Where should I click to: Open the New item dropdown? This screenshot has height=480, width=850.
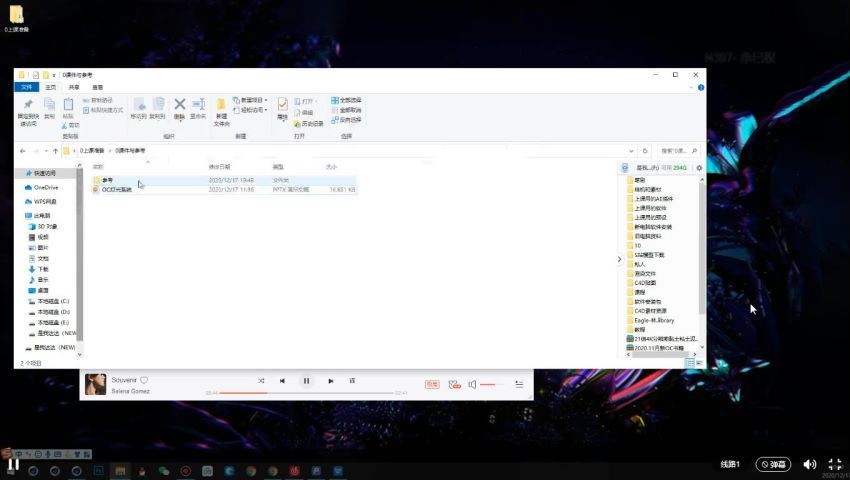click(x=250, y=100)
